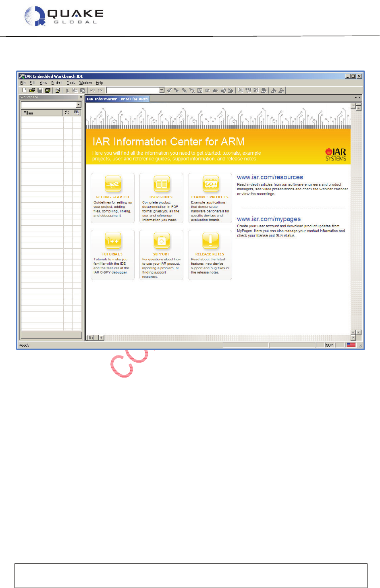
Task: Click the Save floppy disk icon
Action: pos(40,90)
